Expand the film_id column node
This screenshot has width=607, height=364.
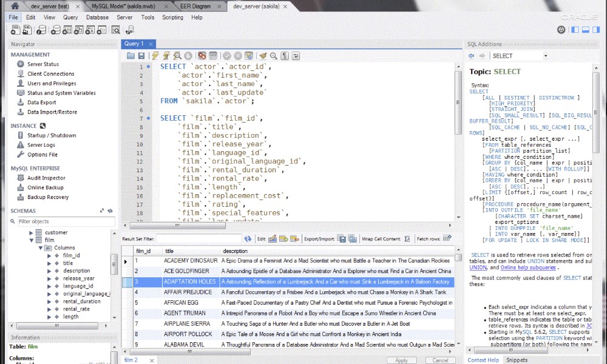(x=49, y=255)
